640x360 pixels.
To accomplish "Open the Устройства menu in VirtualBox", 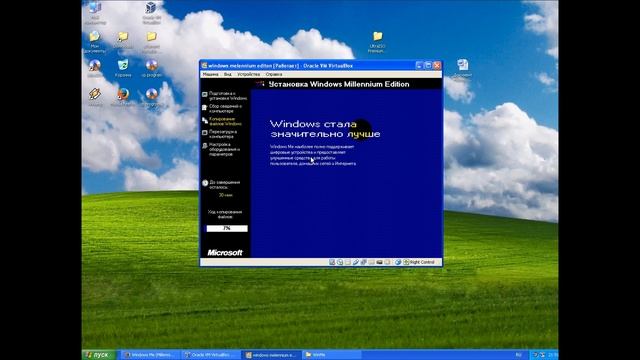I will coord(249,75).
